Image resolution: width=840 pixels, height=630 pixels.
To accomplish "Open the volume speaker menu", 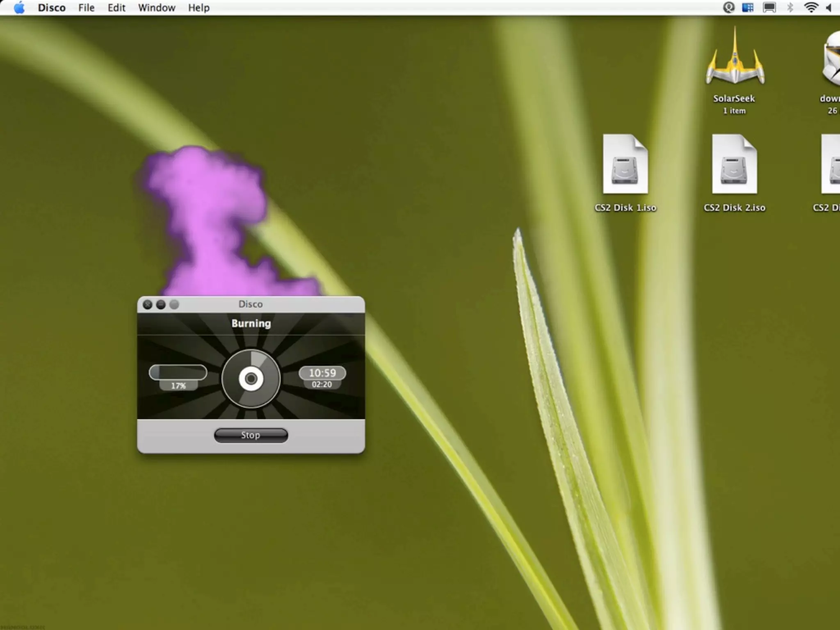I will click(x=829, y=8).
